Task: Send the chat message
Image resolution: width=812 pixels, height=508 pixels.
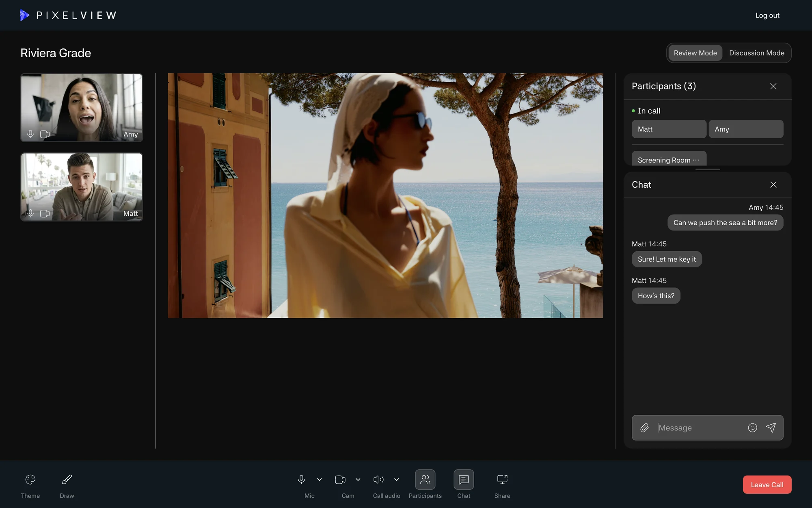Action: (771, 428)
